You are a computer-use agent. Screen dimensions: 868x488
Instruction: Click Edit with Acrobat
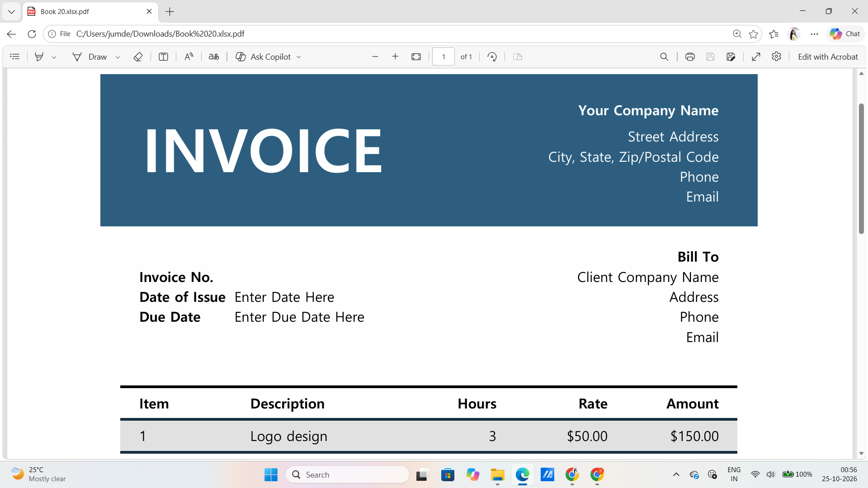point(828,57)
